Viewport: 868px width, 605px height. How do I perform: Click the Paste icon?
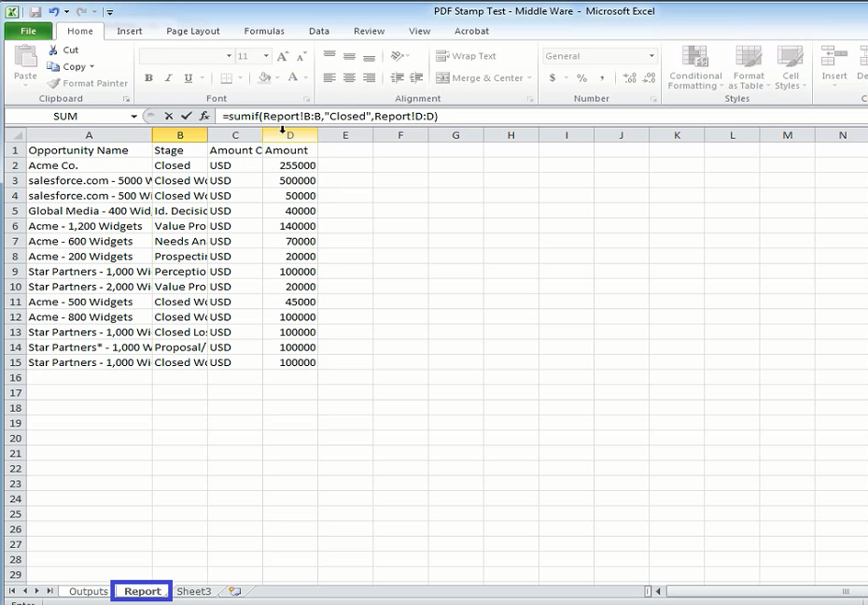(x=25, y=58)
